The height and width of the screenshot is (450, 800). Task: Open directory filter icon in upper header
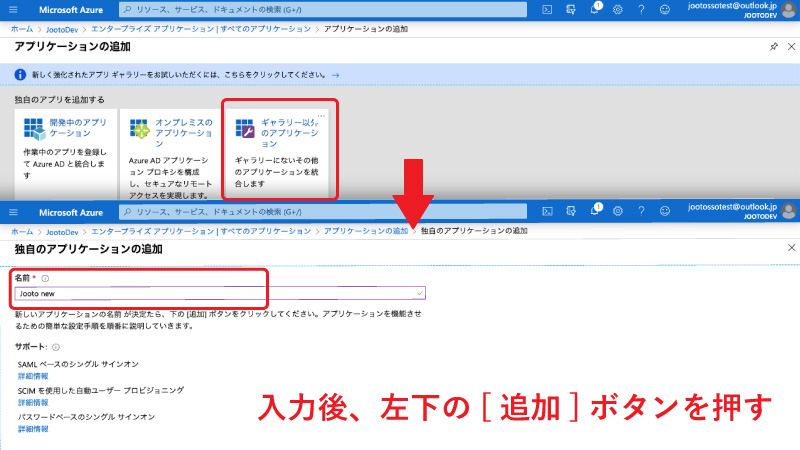click(570, 10)
